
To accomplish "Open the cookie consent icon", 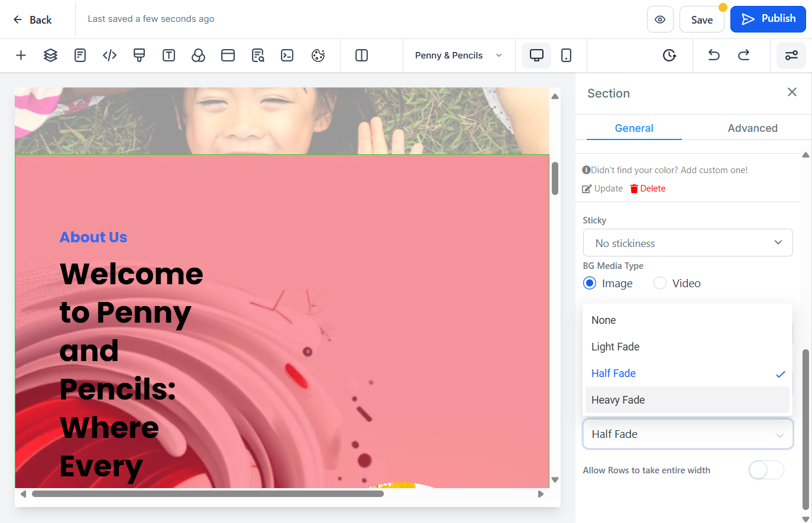I will (x=318, y=56).
